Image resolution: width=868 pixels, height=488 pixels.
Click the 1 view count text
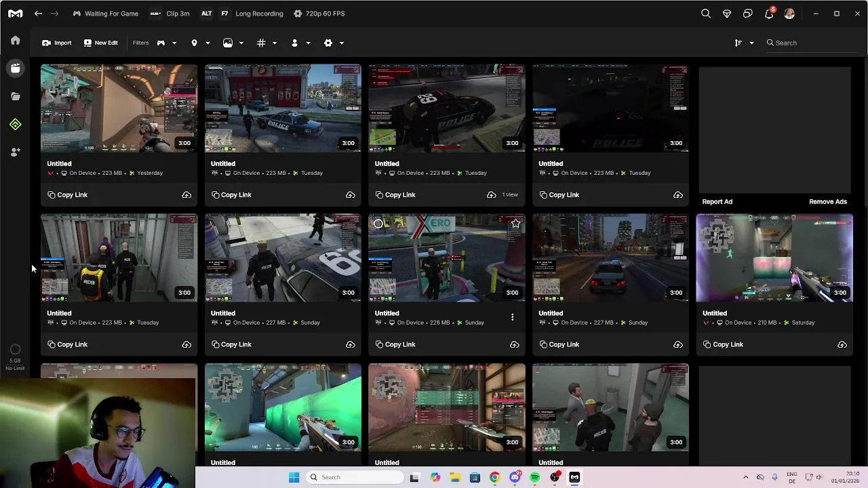510,195
